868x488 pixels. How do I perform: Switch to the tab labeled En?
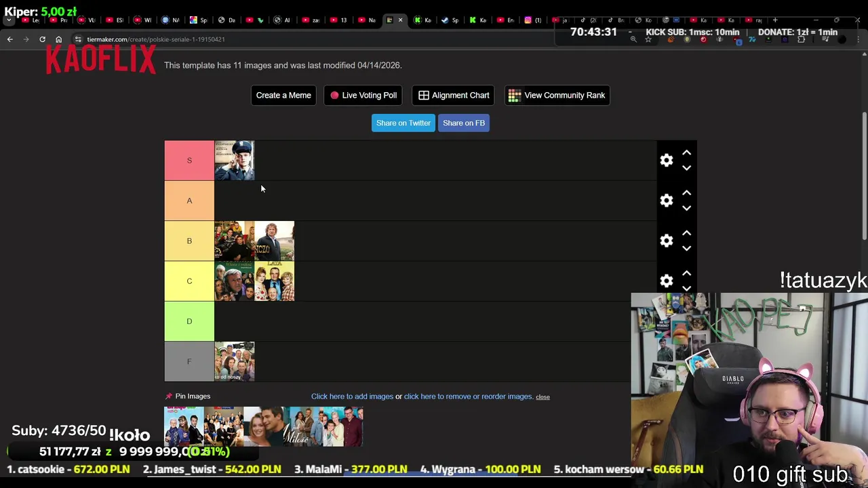505,20
